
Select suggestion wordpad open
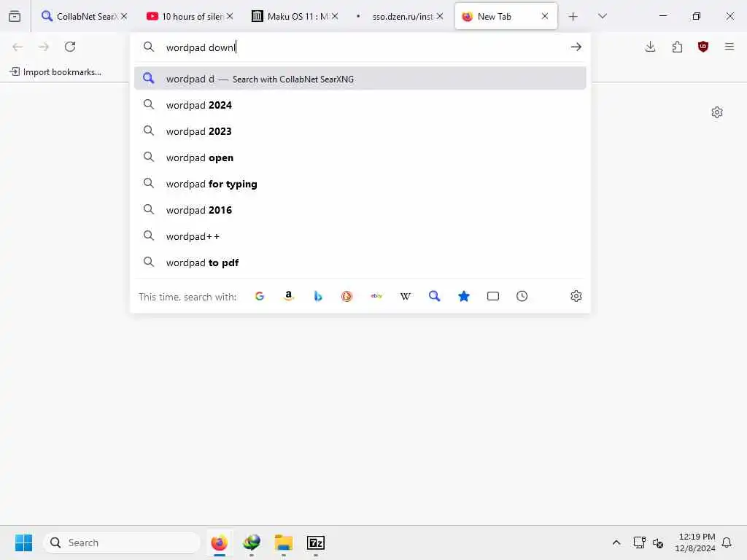[x=360, y=157]
